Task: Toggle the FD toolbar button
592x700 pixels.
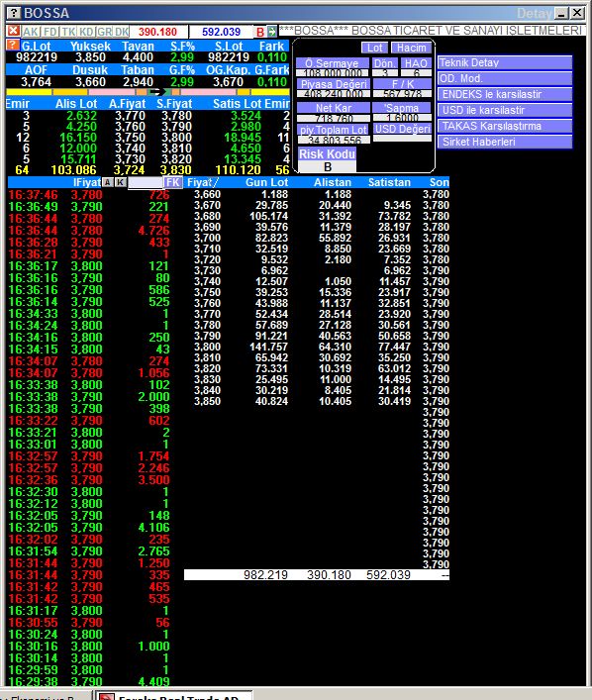Action: tap(50, 32)
